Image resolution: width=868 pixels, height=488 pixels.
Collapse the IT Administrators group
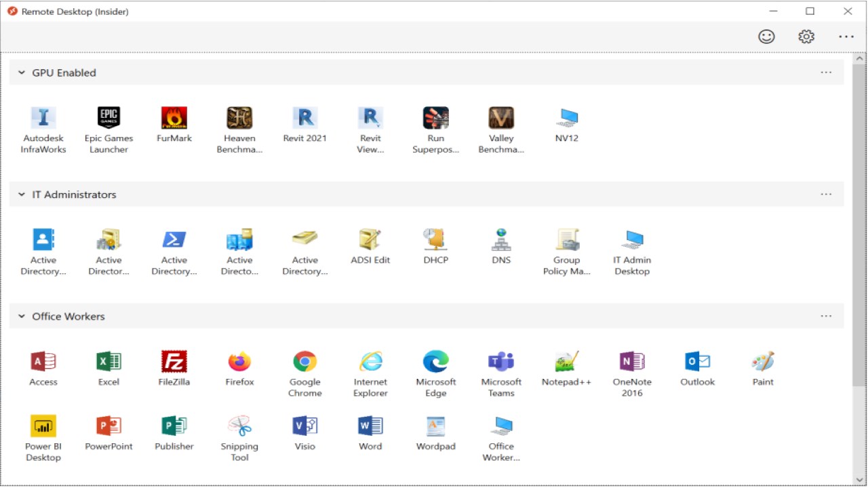22,195
